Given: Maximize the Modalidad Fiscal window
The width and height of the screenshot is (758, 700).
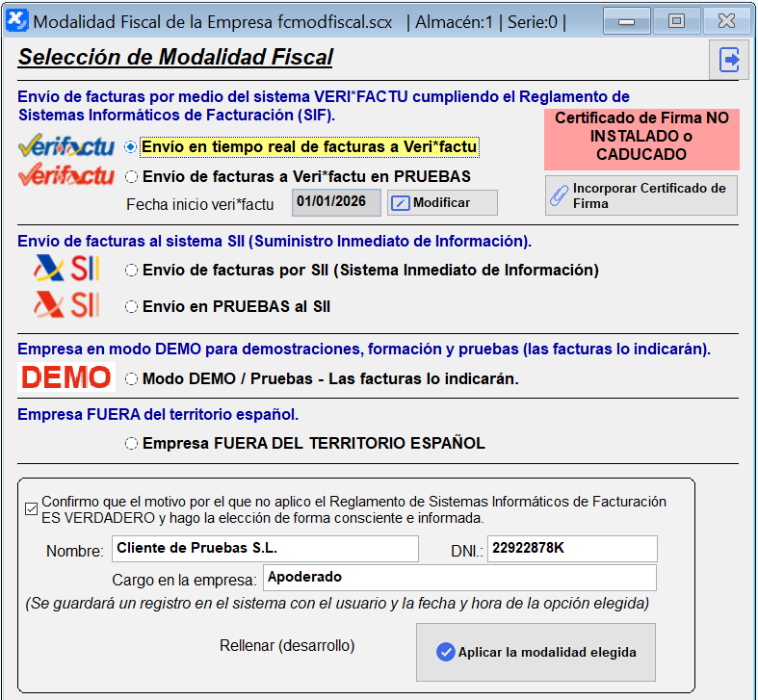Looking at the screenshot, I should [x=676, y=21].
